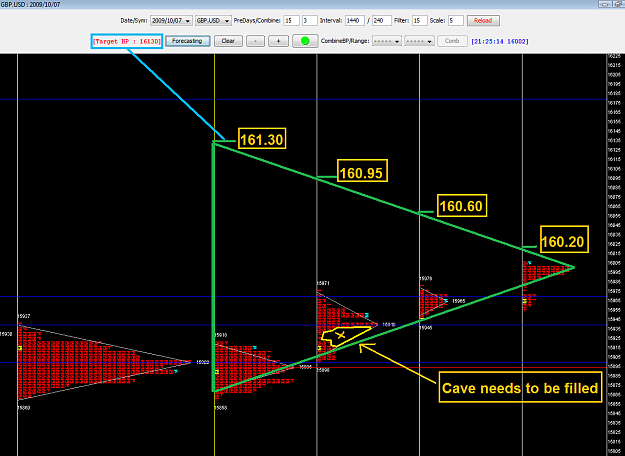Click the Date/Sym label
Image resolution: width=625 pixels, height=456 pixels.
pyautogui.click(x=134, y=20)
